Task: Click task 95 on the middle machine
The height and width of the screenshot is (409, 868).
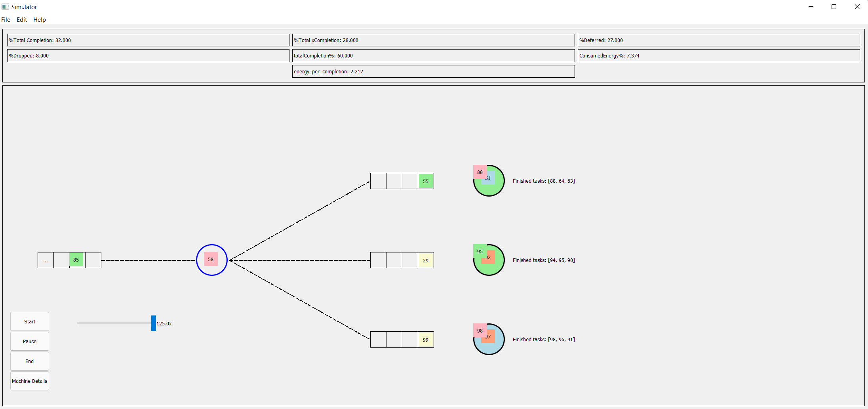Action: click(480, 251)
